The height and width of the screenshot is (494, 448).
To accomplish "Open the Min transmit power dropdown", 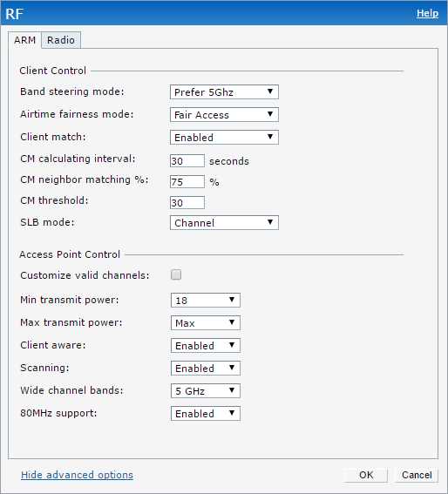I will (206, 301).
